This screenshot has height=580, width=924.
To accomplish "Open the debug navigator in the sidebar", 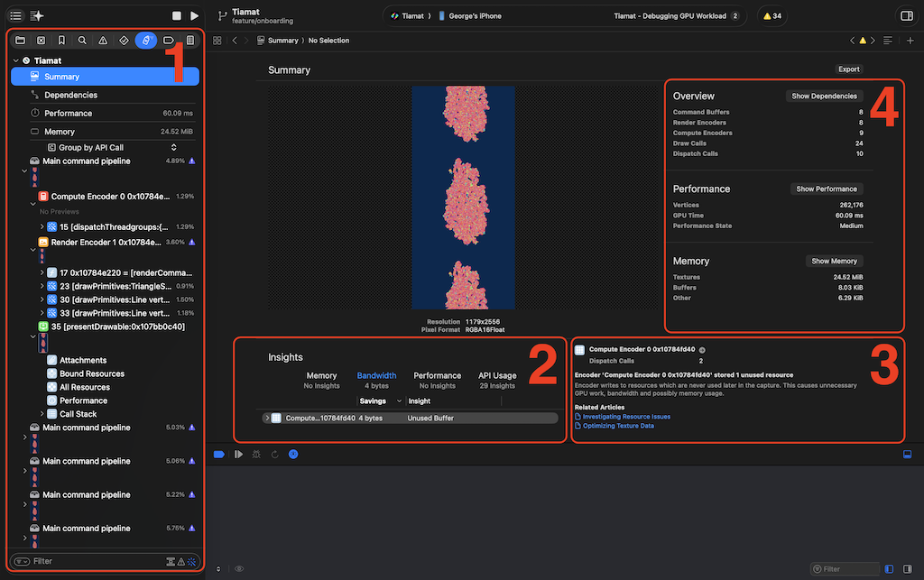I will pos(145,41).
